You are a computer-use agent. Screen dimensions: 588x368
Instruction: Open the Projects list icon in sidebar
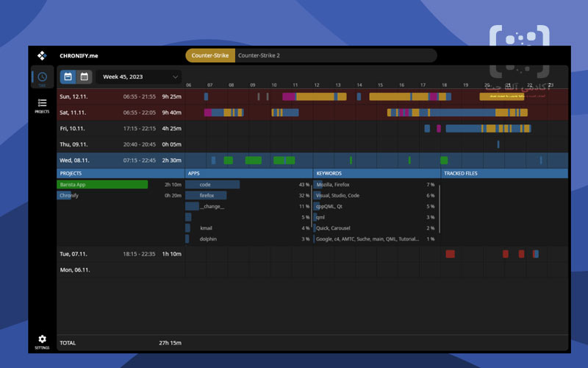(x=42, y=103)
